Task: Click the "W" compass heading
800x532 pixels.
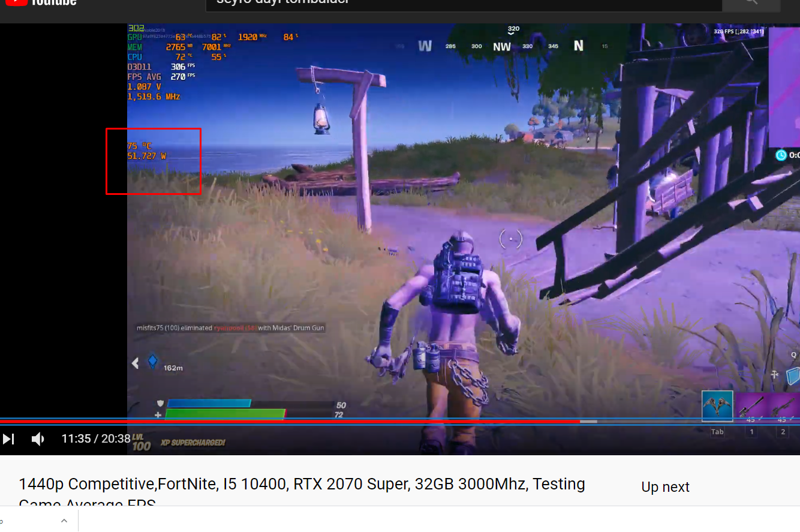Action: pos(425,46)
